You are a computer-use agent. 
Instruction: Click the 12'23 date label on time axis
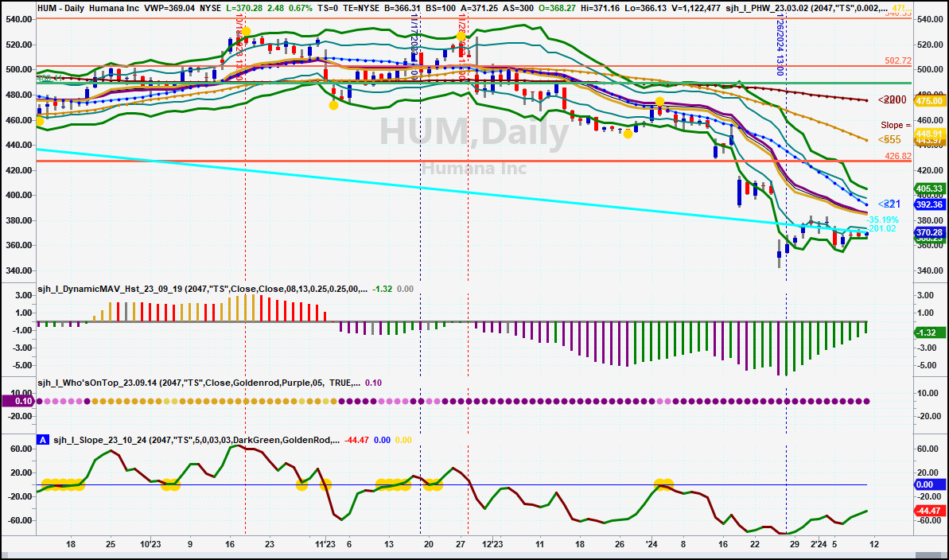coord(492,544)
